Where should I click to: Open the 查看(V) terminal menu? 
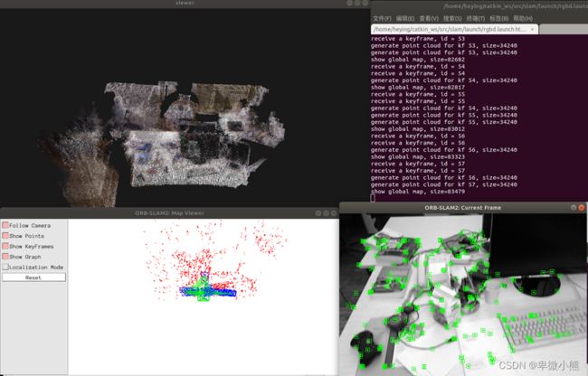coord(429,18)
